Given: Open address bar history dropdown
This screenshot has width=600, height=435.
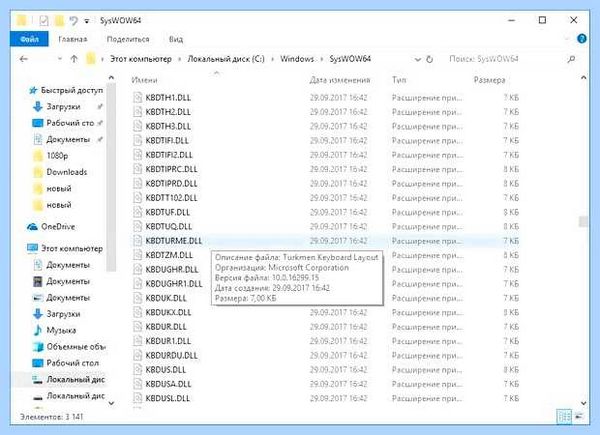Looking at the screenshot, I should (x=417, y=59).
